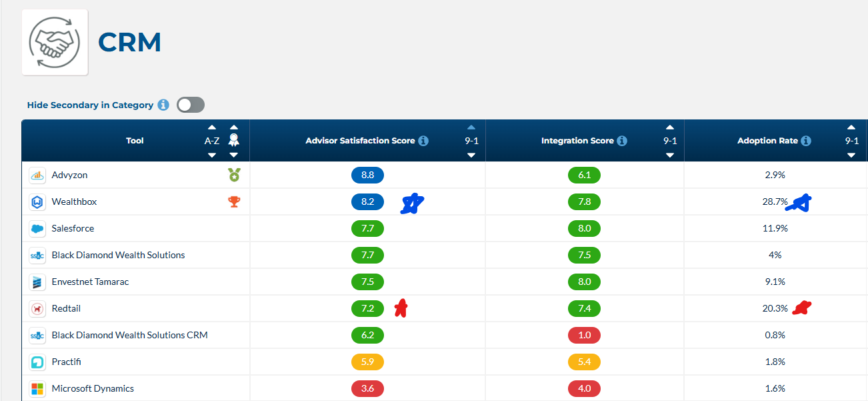Sort by award ribbon descending arrow

233,155
